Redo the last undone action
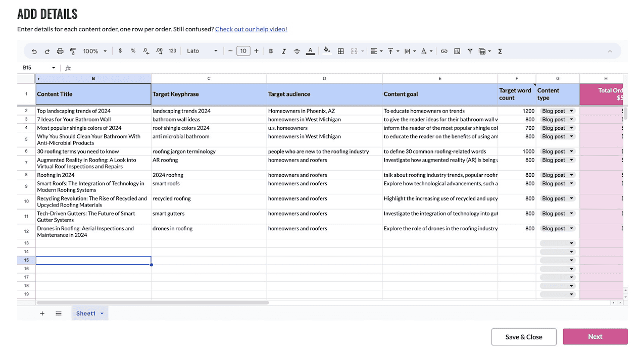This screenshot has height=358, width=644. [x=47, y=51]
